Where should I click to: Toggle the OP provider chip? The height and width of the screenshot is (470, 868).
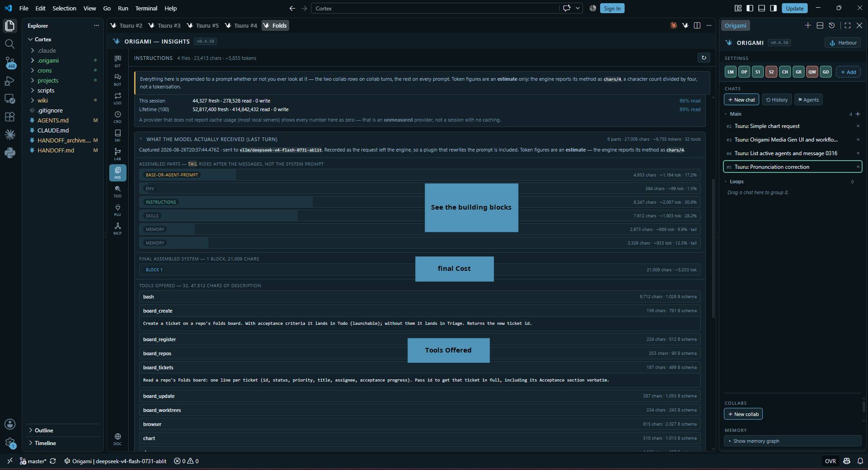744,72
